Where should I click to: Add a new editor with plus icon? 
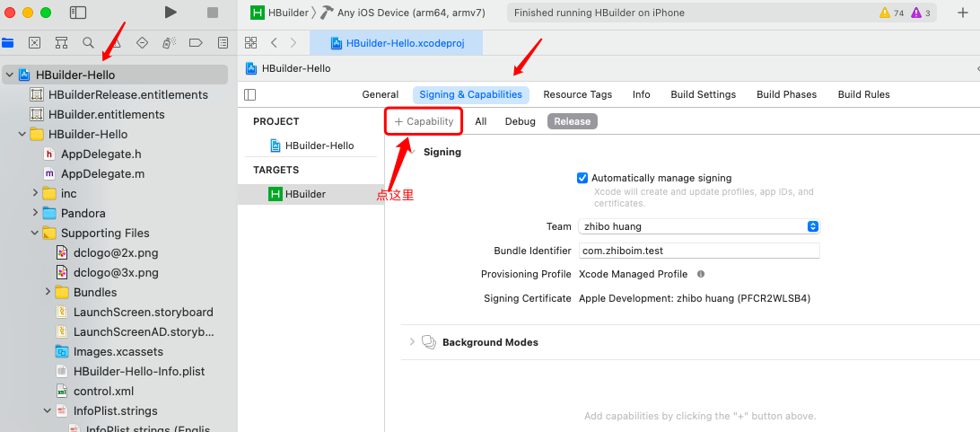(962, 13)
